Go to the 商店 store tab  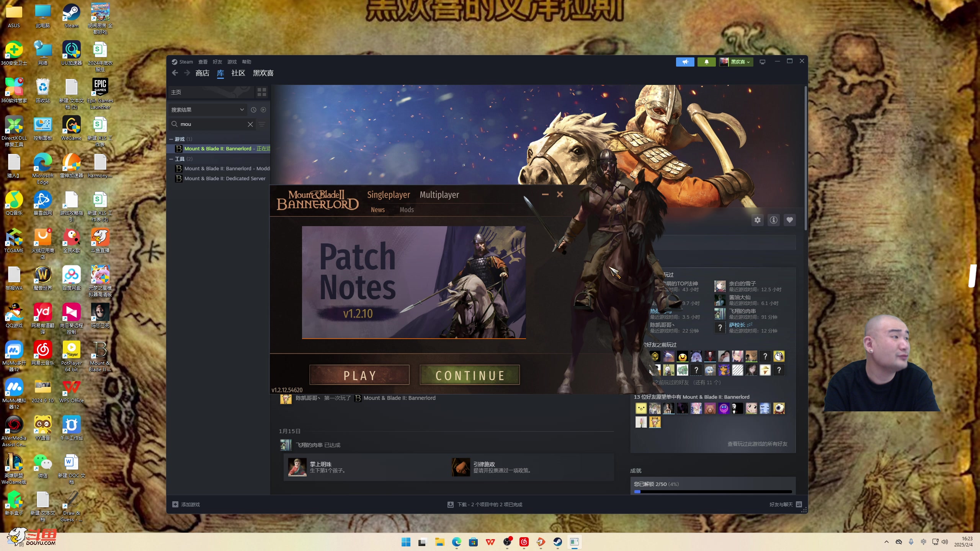click(202, 73)
